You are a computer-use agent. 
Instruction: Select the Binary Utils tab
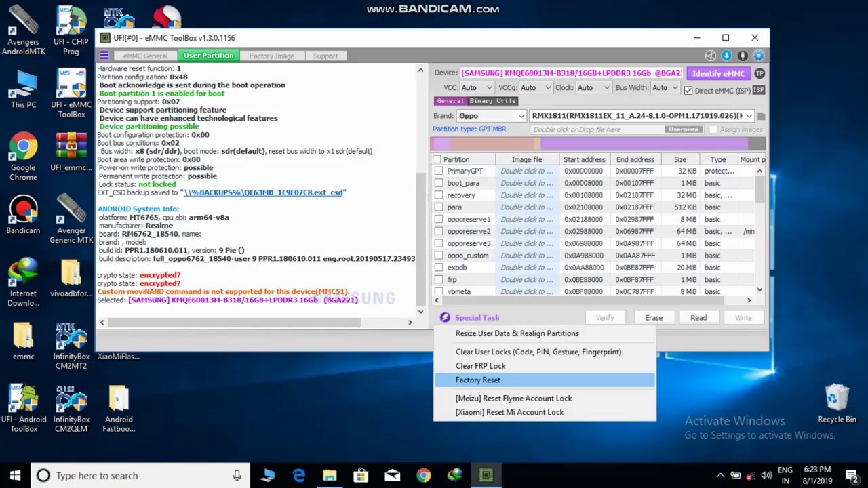click(492, 101)
